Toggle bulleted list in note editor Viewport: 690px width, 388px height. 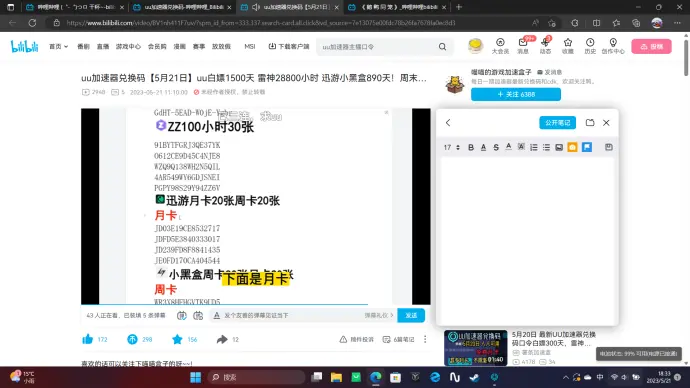click(546, 147)
